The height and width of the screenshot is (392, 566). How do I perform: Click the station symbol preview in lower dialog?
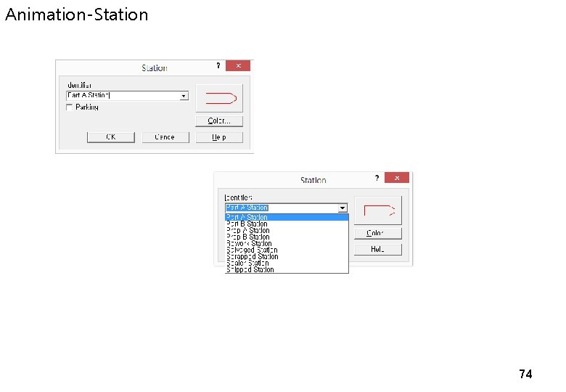click(378, 211)
